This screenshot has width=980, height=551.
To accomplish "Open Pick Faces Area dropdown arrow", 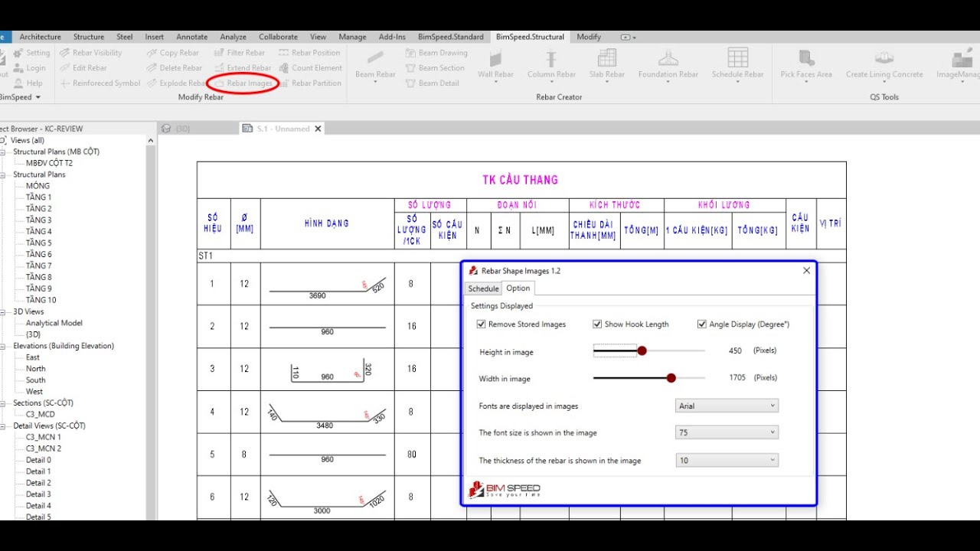I will pos(806,82).
